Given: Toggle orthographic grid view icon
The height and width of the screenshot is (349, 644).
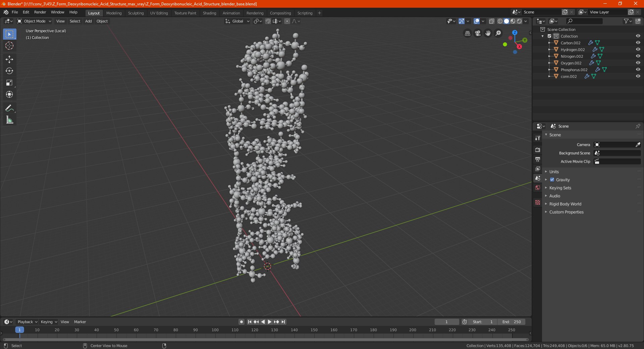Looking at the screenshot, I should pos(467,33).
